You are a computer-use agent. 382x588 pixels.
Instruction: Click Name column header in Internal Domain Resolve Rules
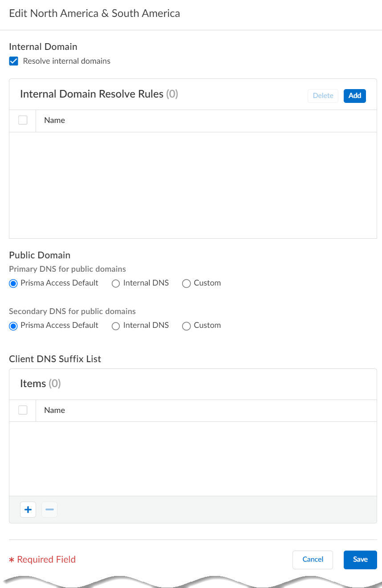(x=55, y=120)
